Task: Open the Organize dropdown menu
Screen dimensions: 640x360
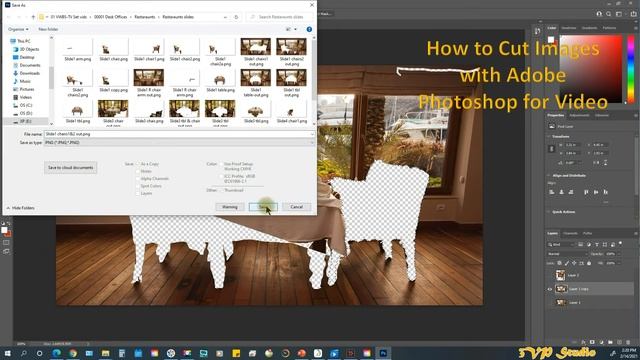Action: 18,29
